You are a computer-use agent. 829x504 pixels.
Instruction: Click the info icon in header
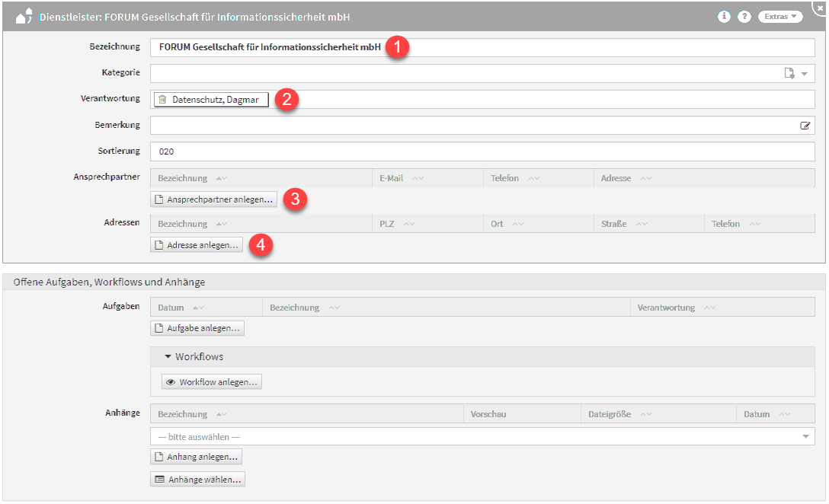724,17
